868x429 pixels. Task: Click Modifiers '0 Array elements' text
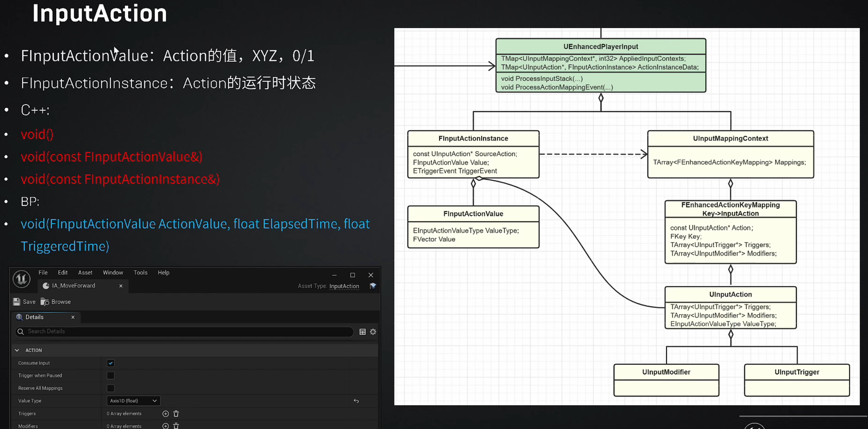[x=124, y=426]
